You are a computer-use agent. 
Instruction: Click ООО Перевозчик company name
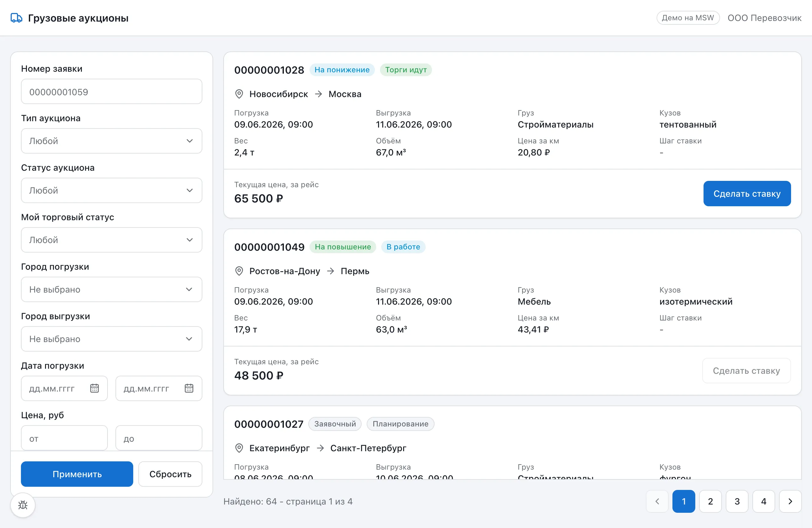(x=764, y=18)
